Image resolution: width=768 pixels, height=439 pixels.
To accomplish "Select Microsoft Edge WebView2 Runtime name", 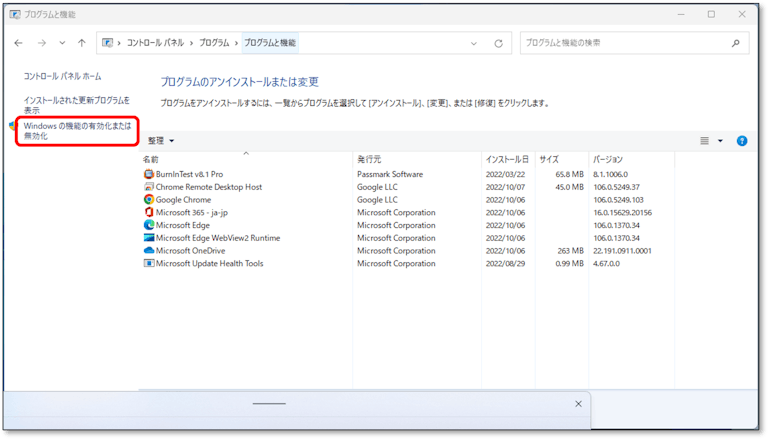I will point(218,238).
